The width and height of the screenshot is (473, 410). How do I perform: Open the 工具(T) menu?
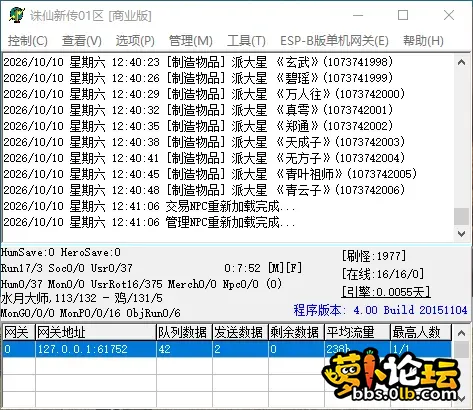[x=246, y=41]
